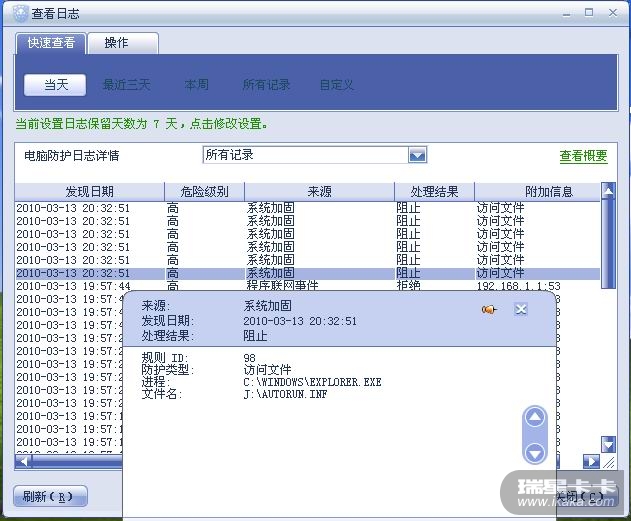Click the resize grip at table corner

tap(608, 462)
